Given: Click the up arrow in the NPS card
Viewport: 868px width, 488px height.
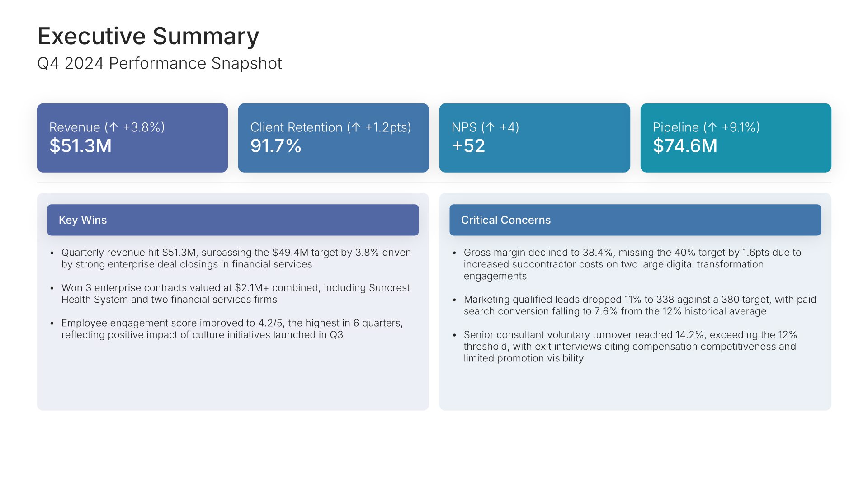Looking at the screenshot, I should (x=490, y=127).
